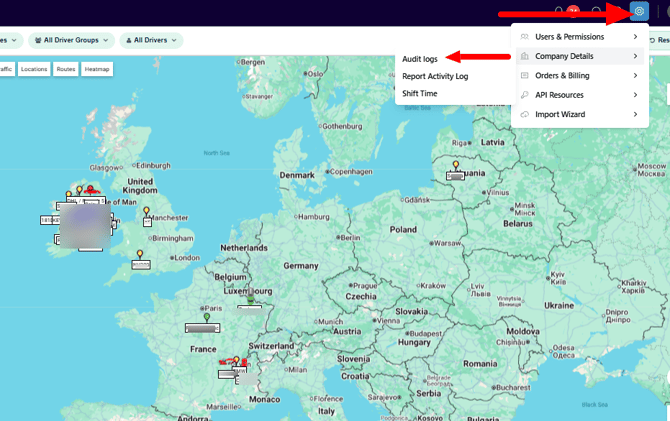The image size is (670, 421).
Task: Click the Bergen label on the map
Action: pyautogui.click(x=253, y=62)
